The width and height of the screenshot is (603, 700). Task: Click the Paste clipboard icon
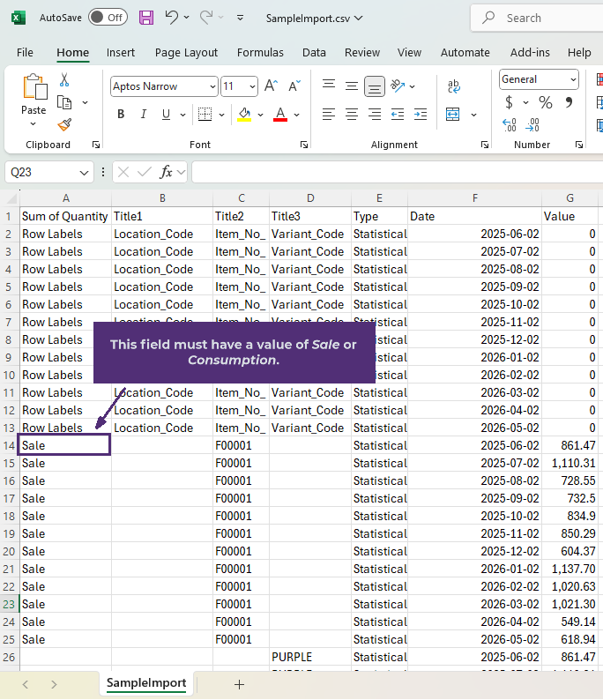(34, 86)
